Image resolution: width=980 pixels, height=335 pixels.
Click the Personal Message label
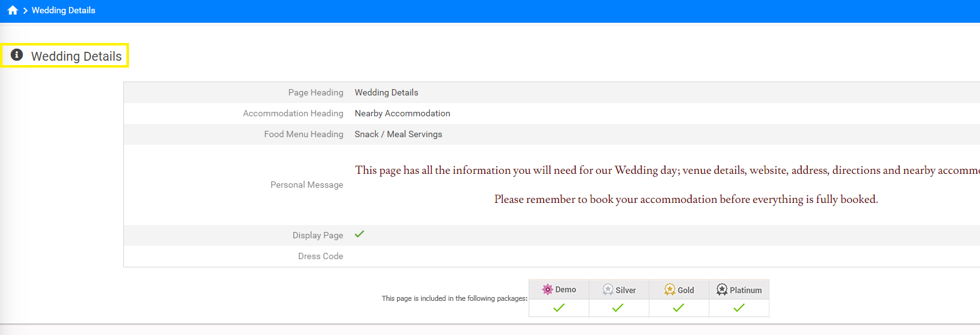tap(307, 185)
